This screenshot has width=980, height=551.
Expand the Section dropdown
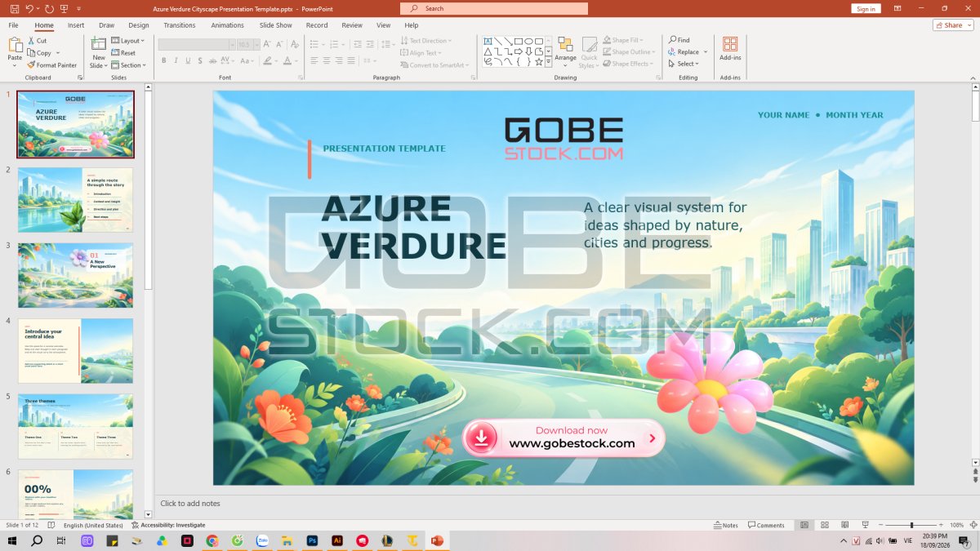pos(129,64)
